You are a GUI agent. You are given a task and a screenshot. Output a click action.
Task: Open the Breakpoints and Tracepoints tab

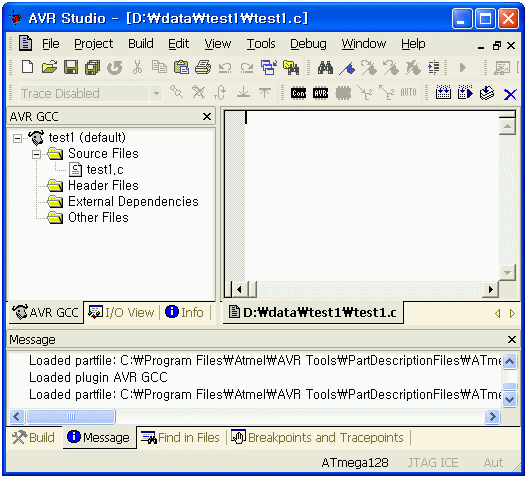[318, 437]
